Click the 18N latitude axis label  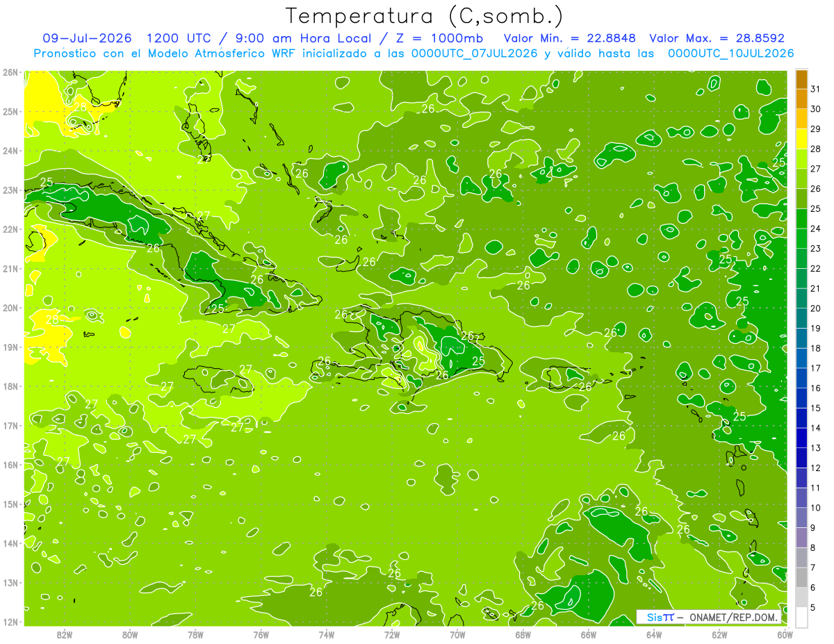(x=10, y=386)
